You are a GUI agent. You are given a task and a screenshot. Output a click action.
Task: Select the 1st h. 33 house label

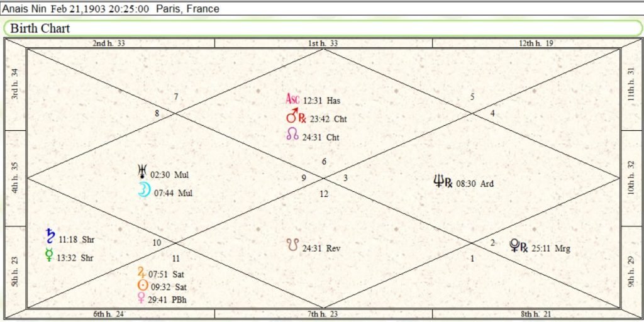click(323, 43)
